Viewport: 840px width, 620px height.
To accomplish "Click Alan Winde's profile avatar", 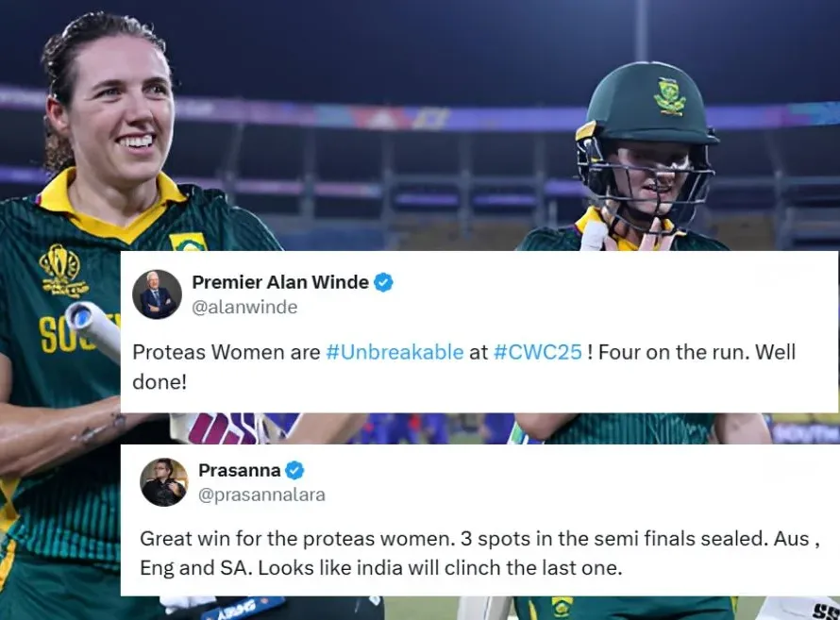I will click(x=157, y=294).
